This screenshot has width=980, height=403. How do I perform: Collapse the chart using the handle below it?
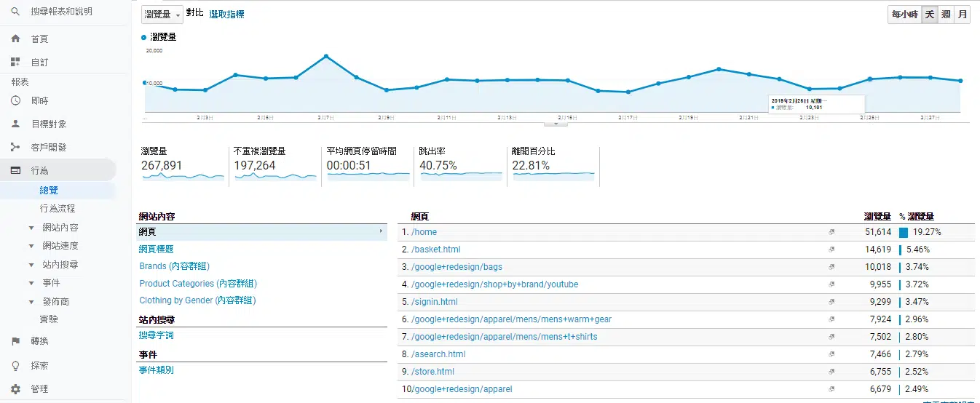point(556,124)
